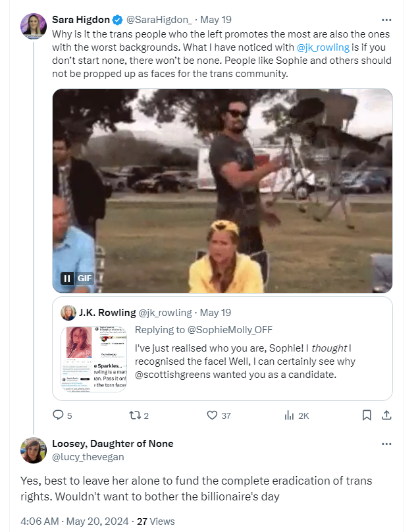Repost the tweet with 2 reposts
418x532 pixels.
click(134, 415)
